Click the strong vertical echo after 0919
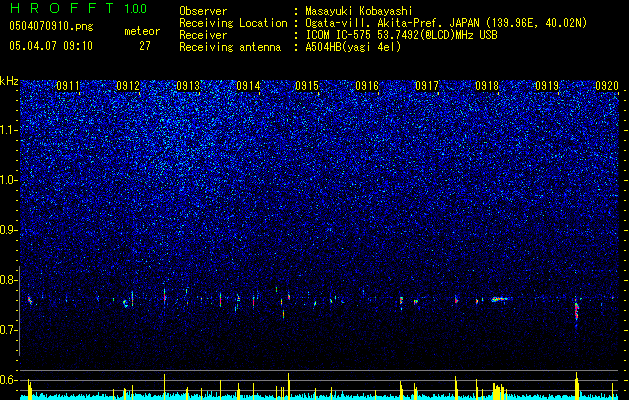The width and height of the screenshot is (629, 400). click(576, 310)
